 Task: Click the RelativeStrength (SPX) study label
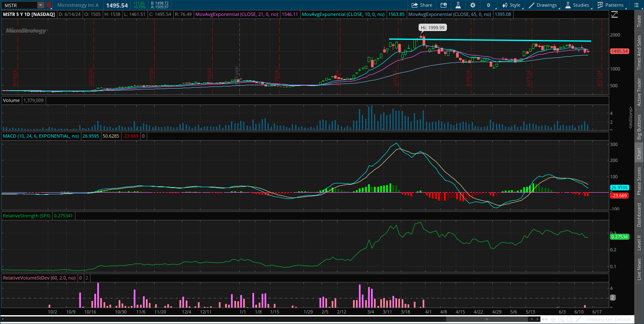[x=27, y=216]
